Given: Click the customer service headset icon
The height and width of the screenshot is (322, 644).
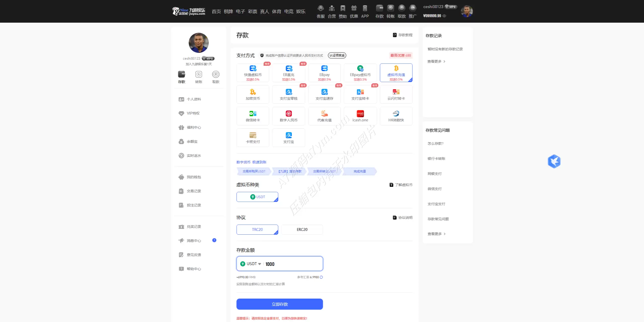Looking at the screenshot, I should tap(320, 8).
